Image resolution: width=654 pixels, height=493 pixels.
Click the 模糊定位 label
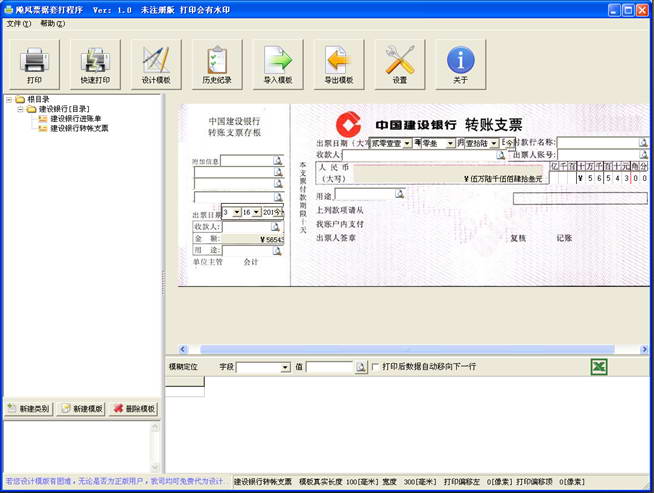point(183,367)
